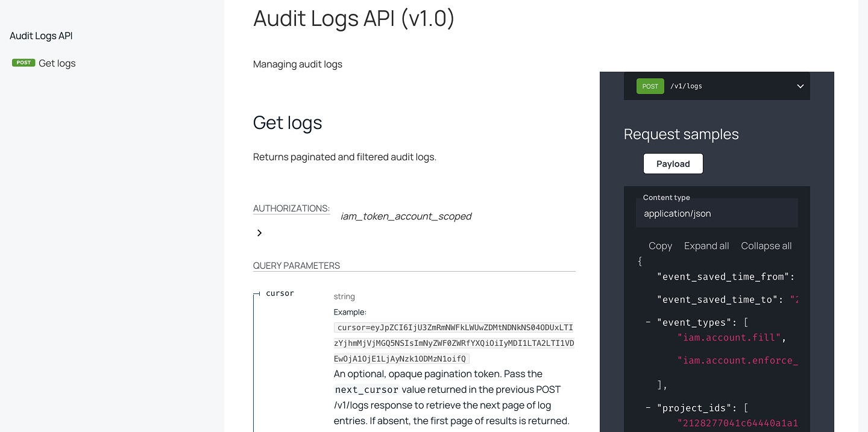Viewport: 868px width, 432px height.
Task: Click the Get logs section heading
Action: point(288,122)
